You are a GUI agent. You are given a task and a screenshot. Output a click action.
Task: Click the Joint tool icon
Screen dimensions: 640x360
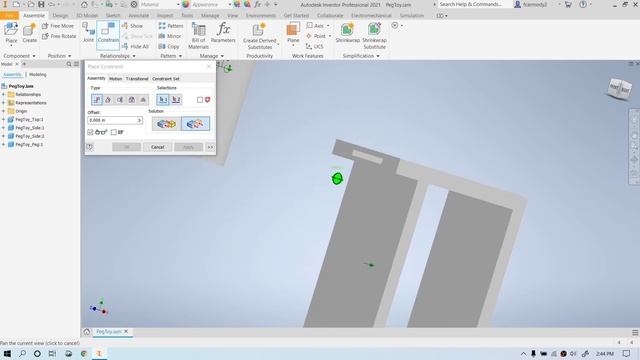pos(88,32)
